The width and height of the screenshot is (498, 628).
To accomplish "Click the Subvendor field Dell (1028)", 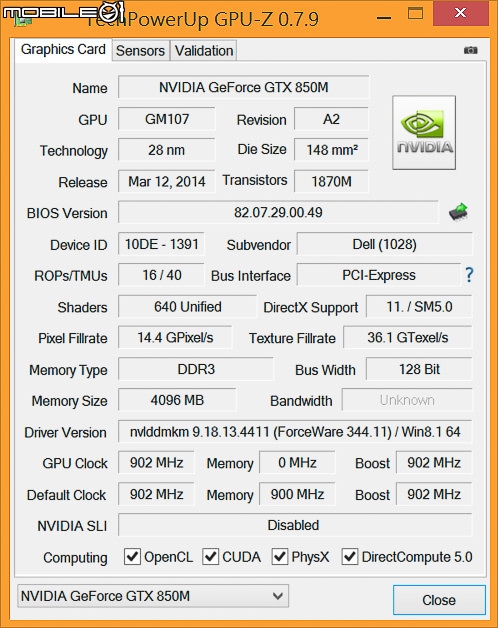I will point(385,244).
